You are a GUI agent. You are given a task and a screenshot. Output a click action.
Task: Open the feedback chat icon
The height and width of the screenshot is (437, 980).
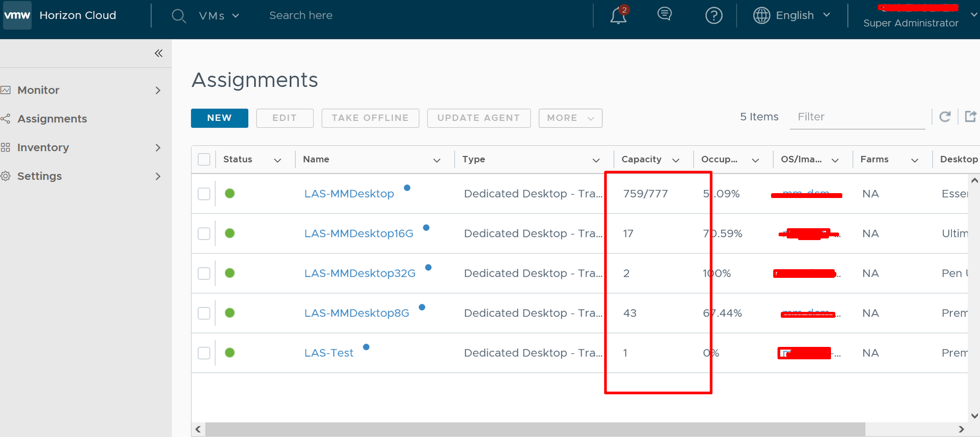coord(665,15)
